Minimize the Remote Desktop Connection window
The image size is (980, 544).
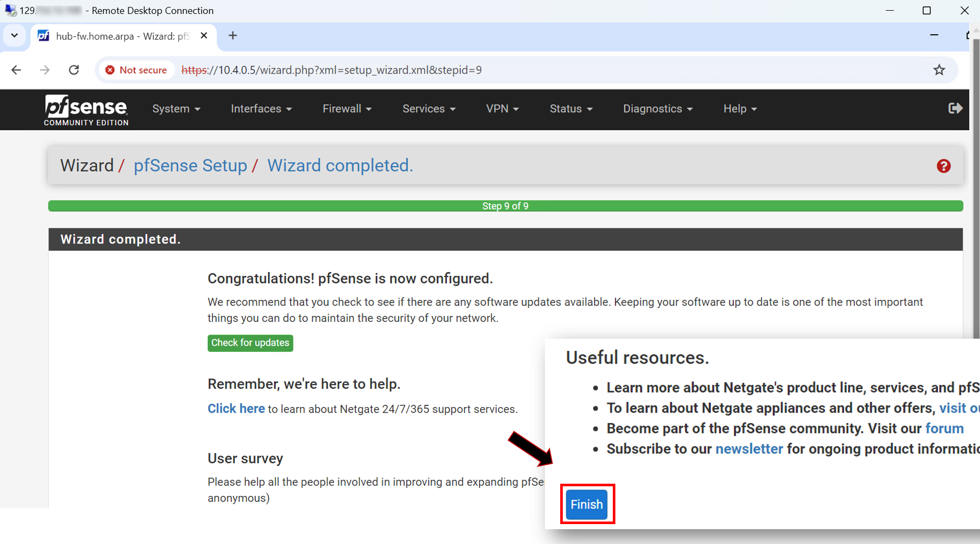coord(890,10)
